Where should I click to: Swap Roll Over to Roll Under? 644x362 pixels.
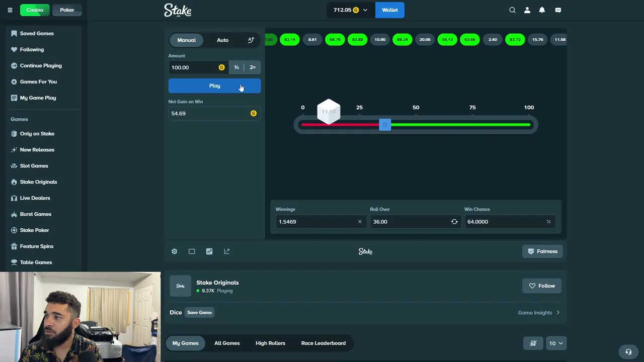(x=454, y=222)
